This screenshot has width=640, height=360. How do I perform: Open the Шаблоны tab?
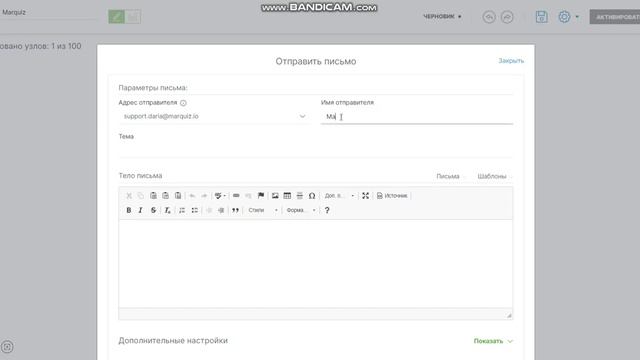coord(492,176)
